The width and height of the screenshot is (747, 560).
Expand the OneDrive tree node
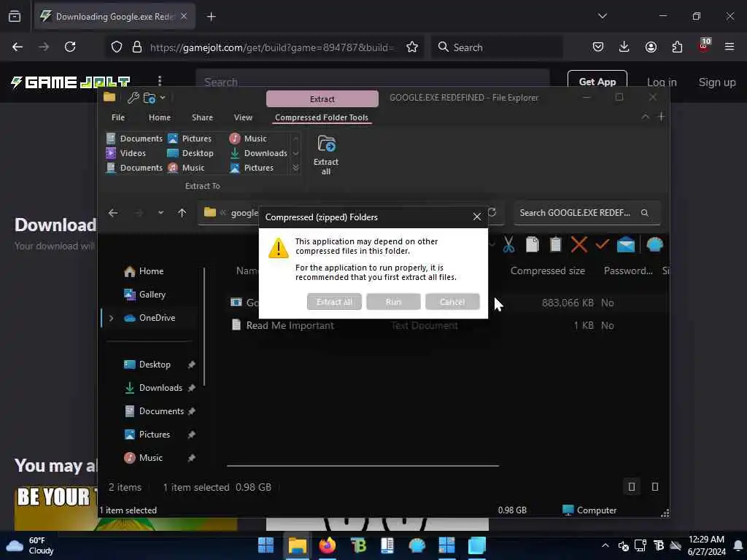[x=111, y=318]
